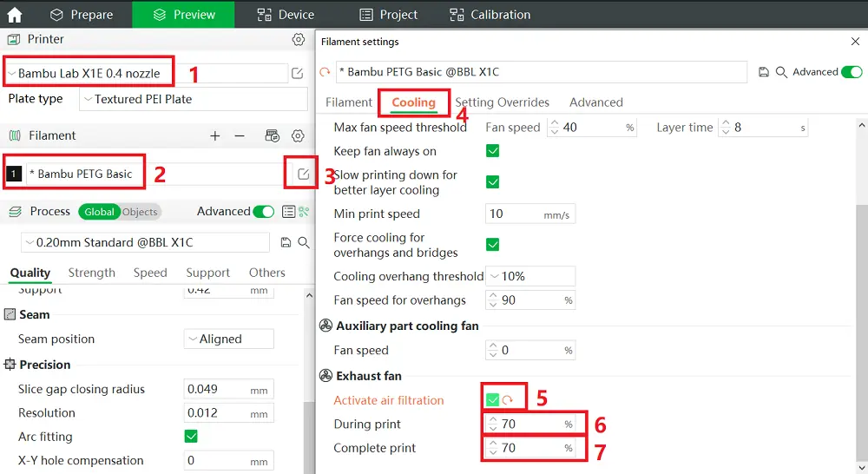Open the Setting Overrides tab
868x474 pixels.
502,102
